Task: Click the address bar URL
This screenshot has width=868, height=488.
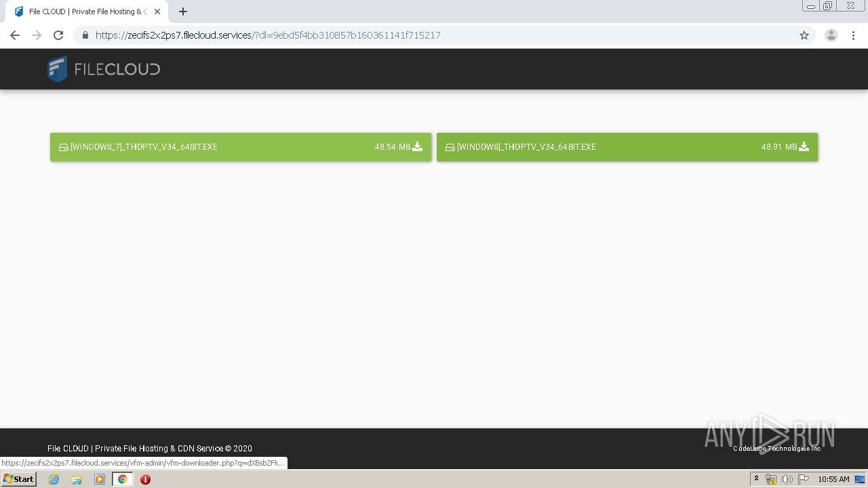Action: [x=268, y=35]
